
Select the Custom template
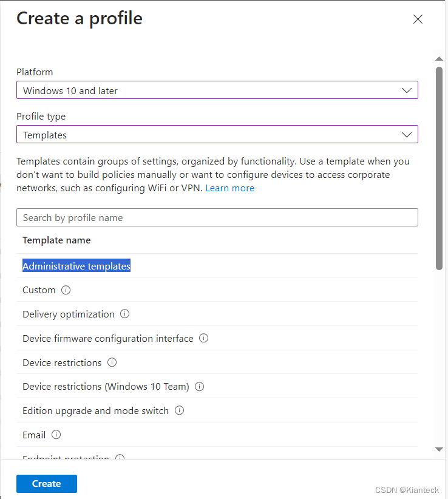pyautogui.click(x=39, y=290)
